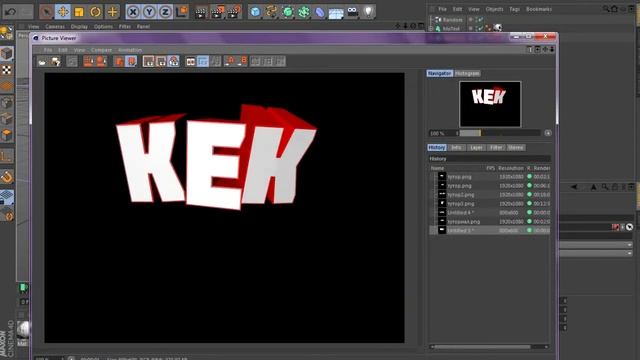Open Render Settings clapperboard icon

coord(234,12)
